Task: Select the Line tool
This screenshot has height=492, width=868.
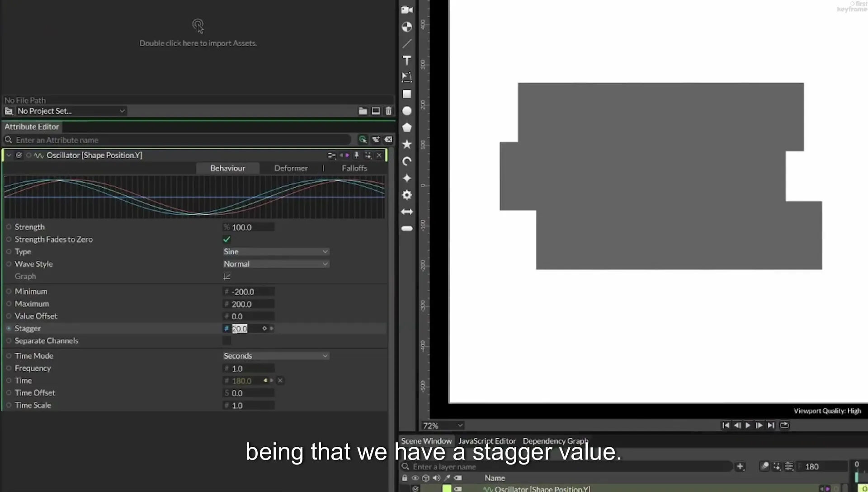Action: click(x=407, y=43)
